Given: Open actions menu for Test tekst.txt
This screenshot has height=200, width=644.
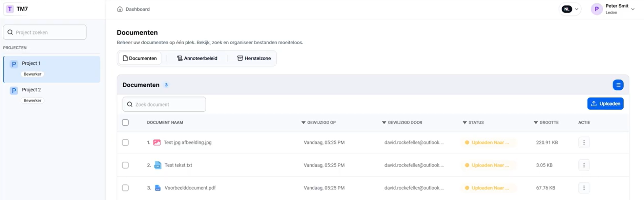Looking at the screenshot, I should pos(584,165).
